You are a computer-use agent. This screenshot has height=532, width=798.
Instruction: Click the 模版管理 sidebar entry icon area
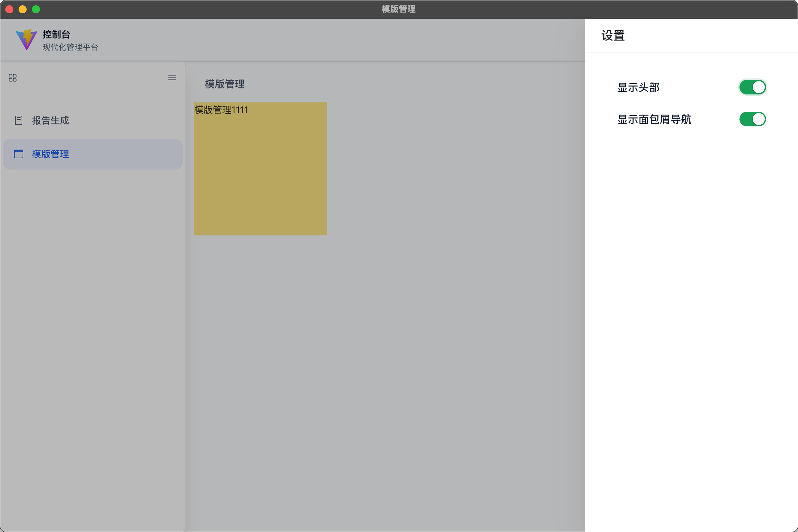click(x=18, y=154)
